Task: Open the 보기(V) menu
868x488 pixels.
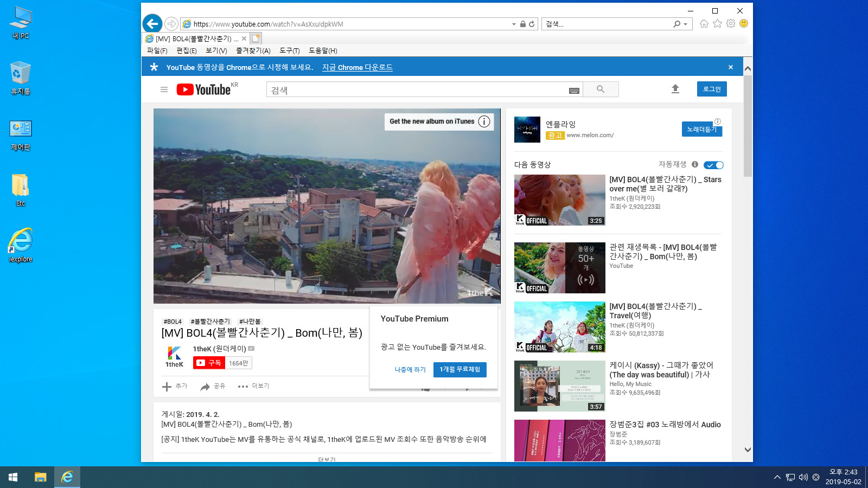Action: tap(216, 50)
